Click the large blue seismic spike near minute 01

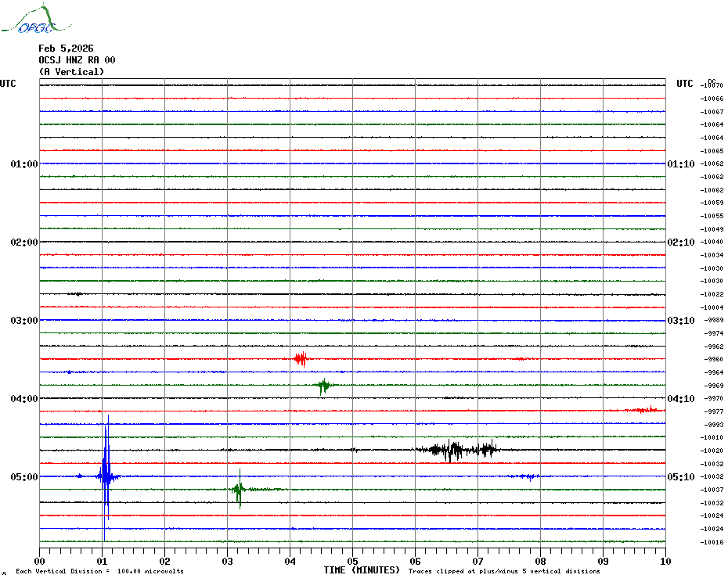(106, 475)
